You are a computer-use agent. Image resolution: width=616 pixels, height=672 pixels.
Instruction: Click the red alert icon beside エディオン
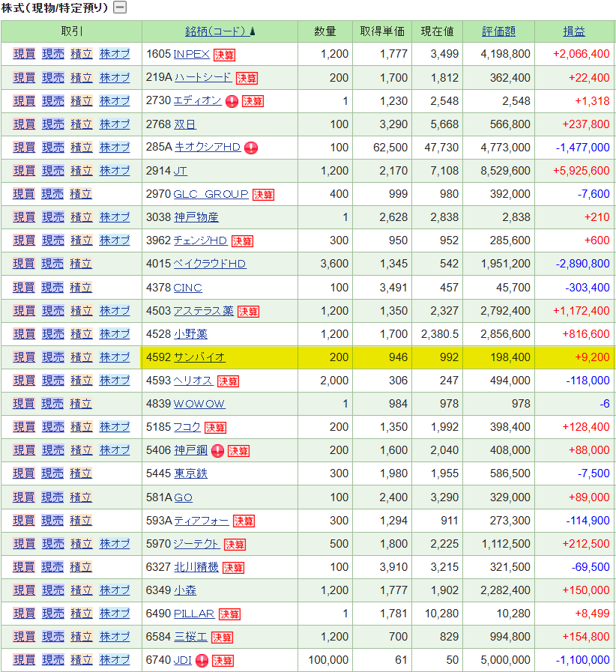click(232, 101)
